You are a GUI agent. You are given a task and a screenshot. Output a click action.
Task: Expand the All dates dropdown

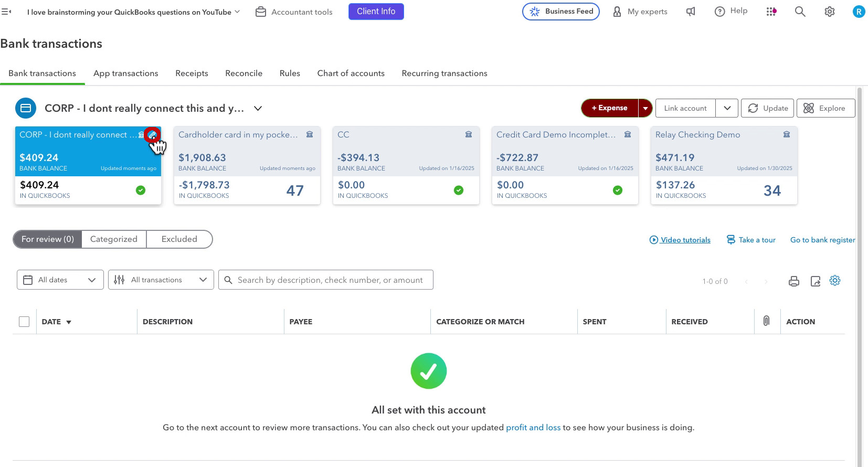(x=60, y=280)
